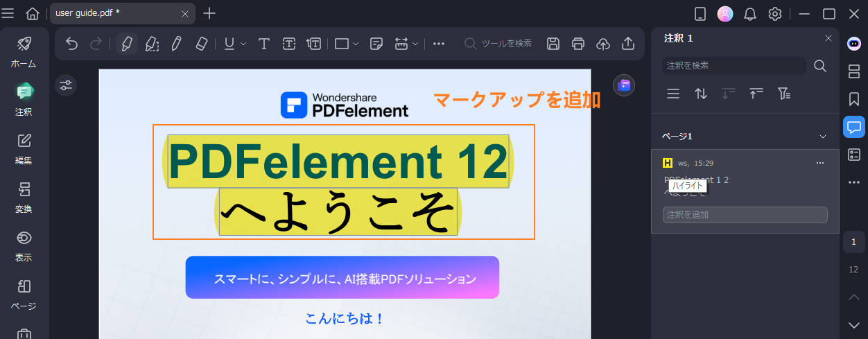868x339 pixels.
Task: Click the 注釈を追加 reply field
Action: click(745, 215)
